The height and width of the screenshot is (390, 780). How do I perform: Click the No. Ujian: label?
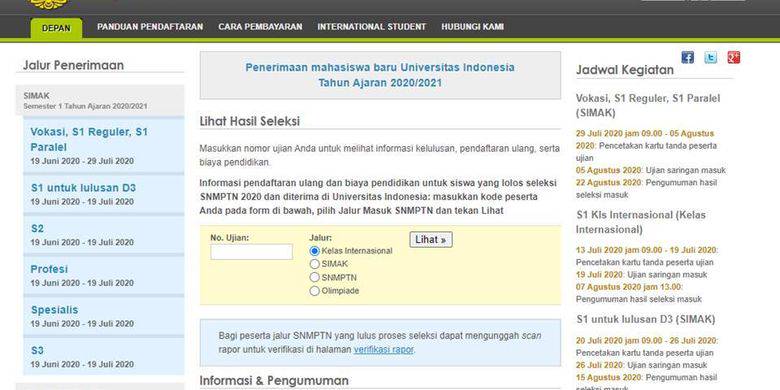click(x=229, y=238)
